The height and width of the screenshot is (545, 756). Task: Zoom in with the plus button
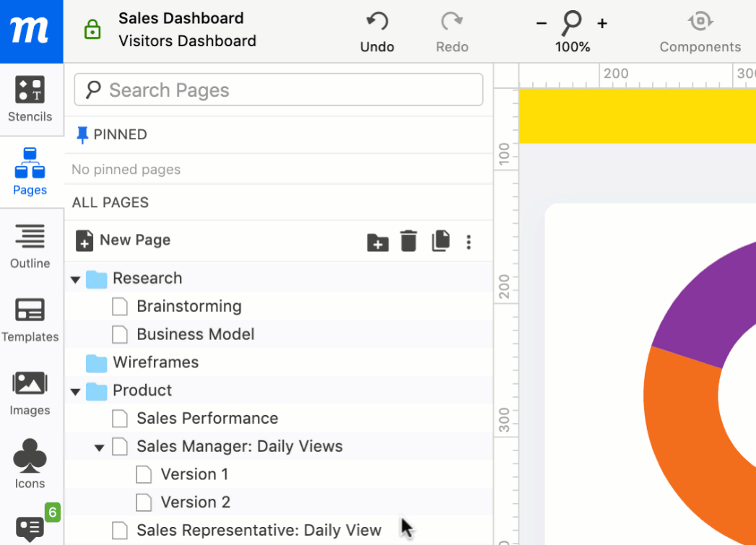(602, 24)
